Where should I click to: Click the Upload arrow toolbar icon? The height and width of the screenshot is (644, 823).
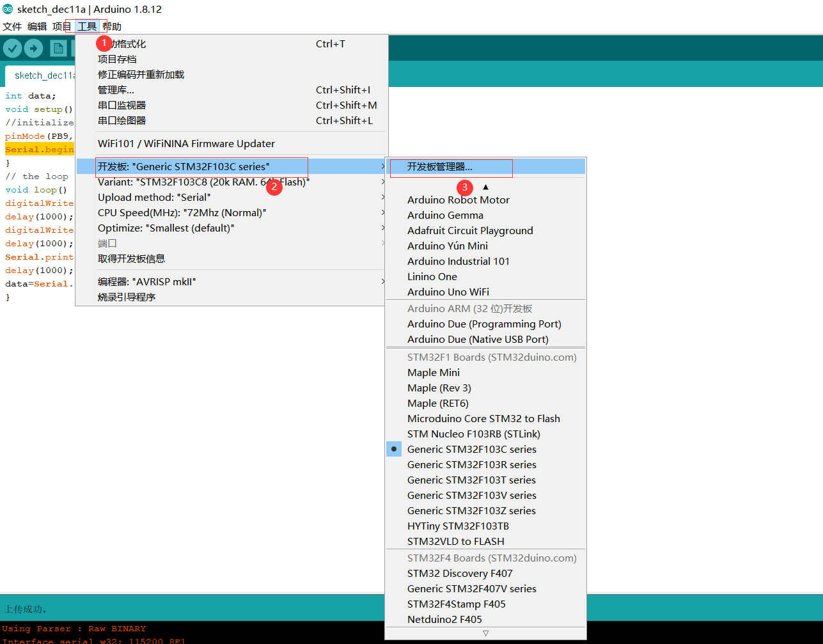34,49
